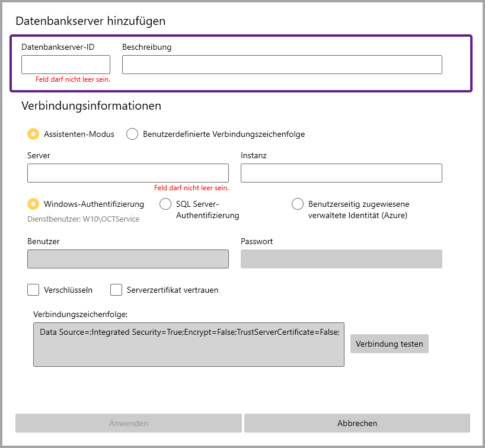Click the Verbindung testen button

coord(390,344)
